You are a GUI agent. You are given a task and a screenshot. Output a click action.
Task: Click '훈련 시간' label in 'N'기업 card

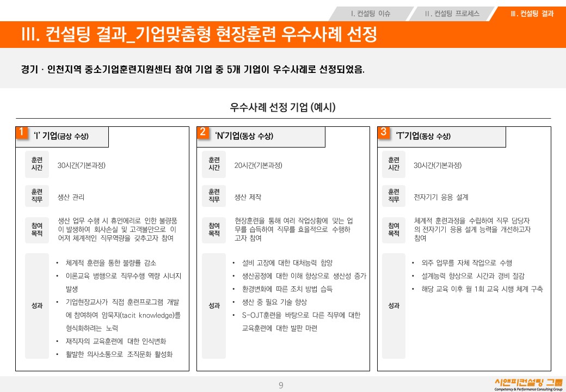(x=214, y=164)
